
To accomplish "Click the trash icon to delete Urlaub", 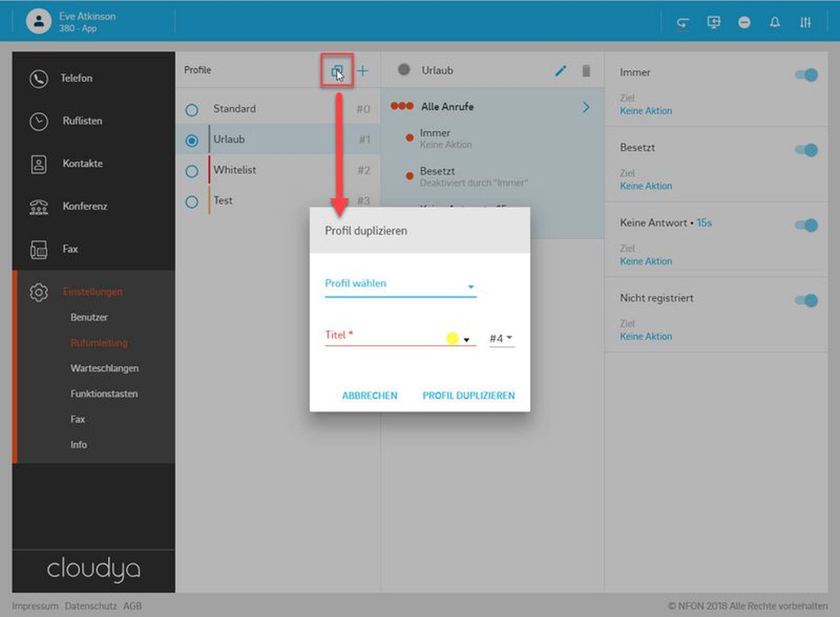I will tap(586, 71).
